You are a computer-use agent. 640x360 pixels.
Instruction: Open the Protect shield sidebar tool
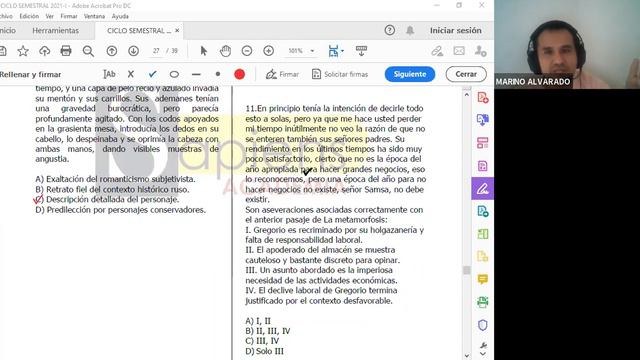click(482, 325)
